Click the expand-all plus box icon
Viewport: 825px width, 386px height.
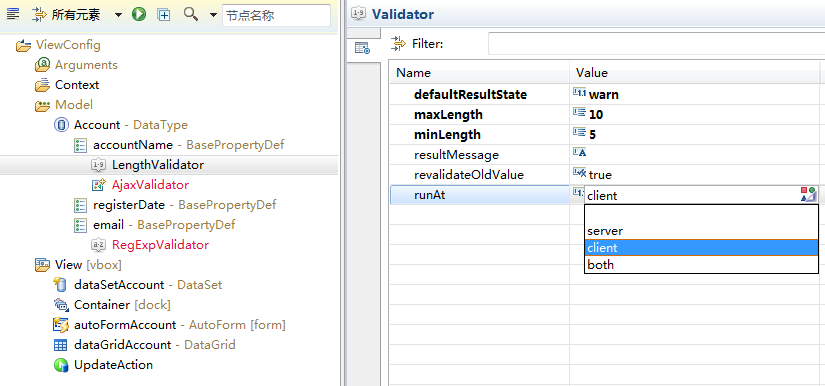coord(164,15)
